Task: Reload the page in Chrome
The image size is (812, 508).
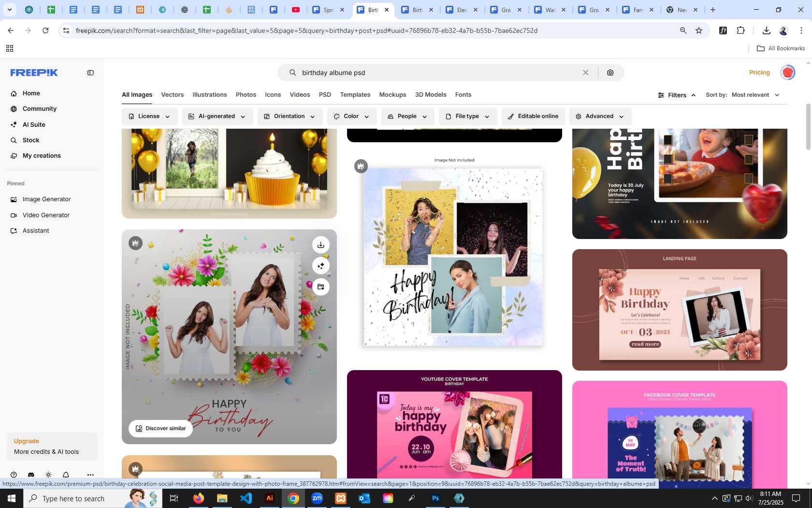Action: [x=45, y=30]
